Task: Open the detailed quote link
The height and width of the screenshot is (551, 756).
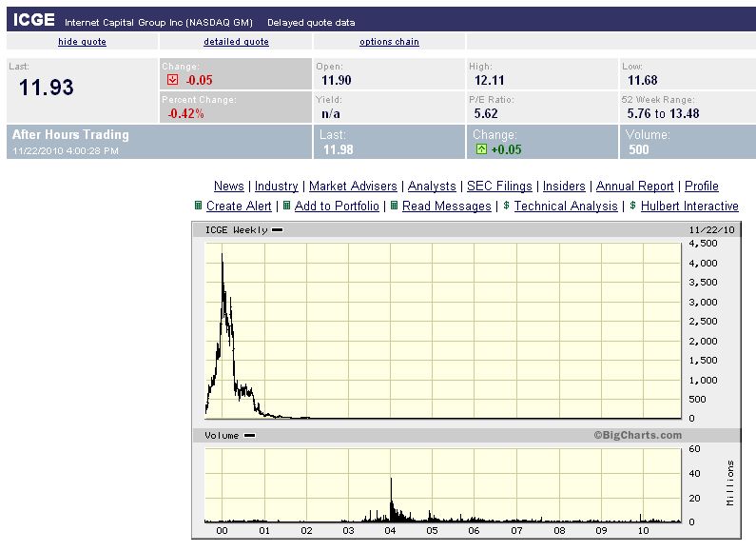Action: pyautogui.click(x=236, y=42)
